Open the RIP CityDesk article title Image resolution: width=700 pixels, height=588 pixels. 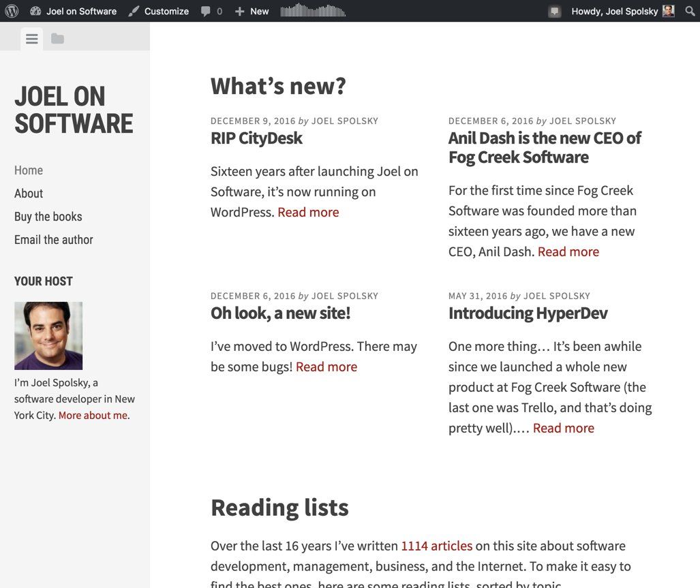pos(256,138)
